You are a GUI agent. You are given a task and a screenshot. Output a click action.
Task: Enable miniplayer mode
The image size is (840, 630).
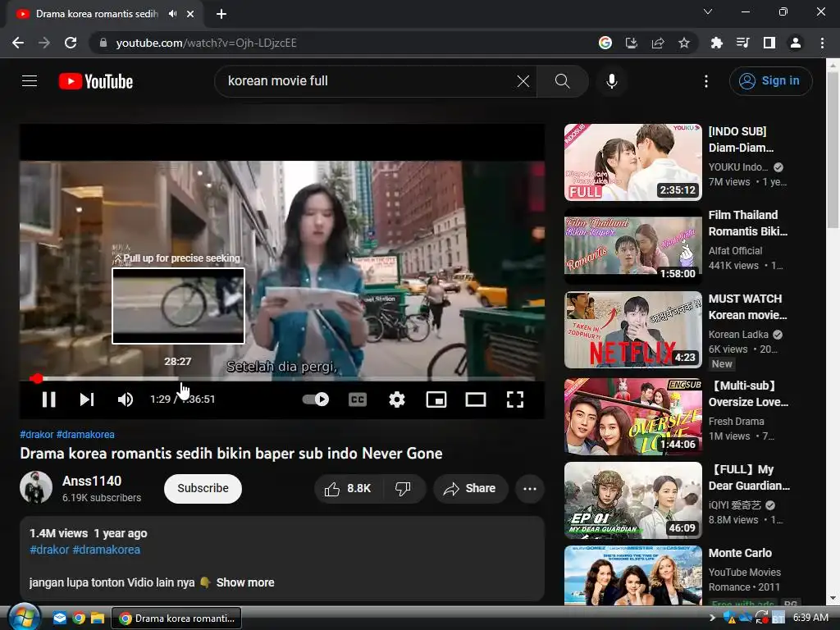coord(436,399)
